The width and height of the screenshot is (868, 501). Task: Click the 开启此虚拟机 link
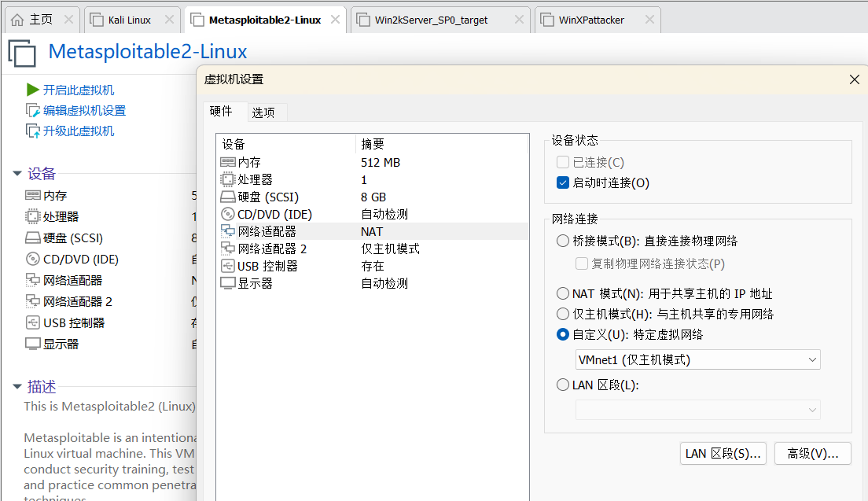[x=79, y=90]
